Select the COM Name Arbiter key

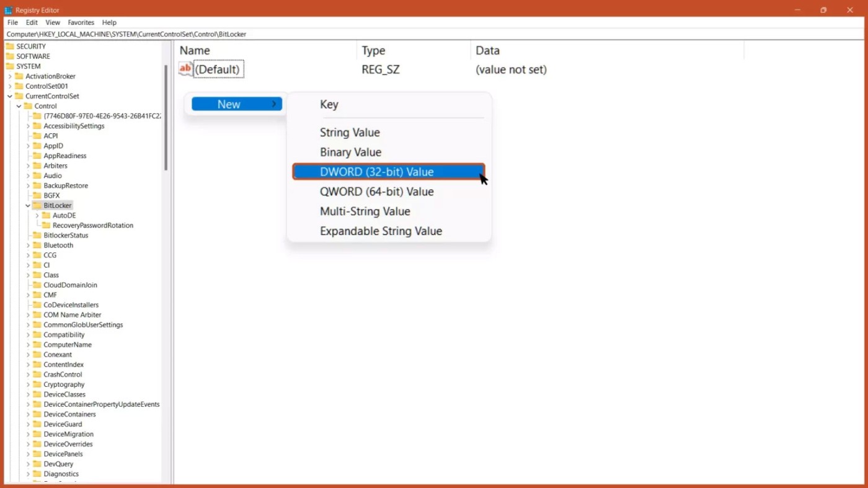72,314
